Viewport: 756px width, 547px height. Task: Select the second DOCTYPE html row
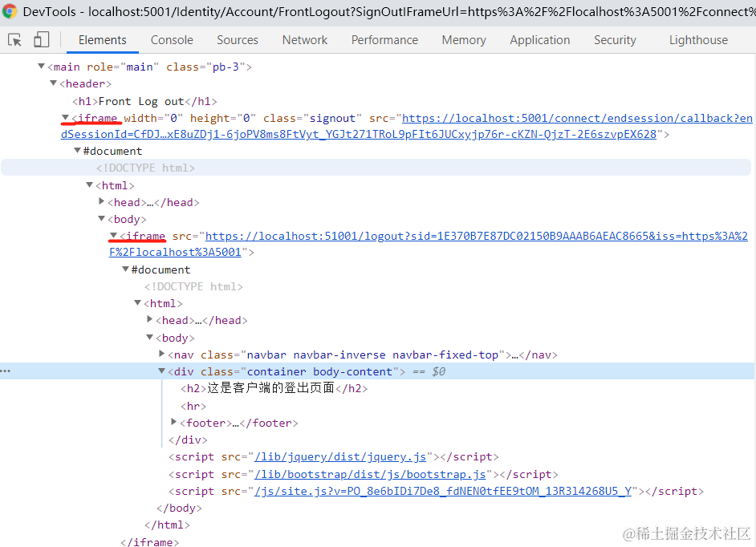(193, 286)
